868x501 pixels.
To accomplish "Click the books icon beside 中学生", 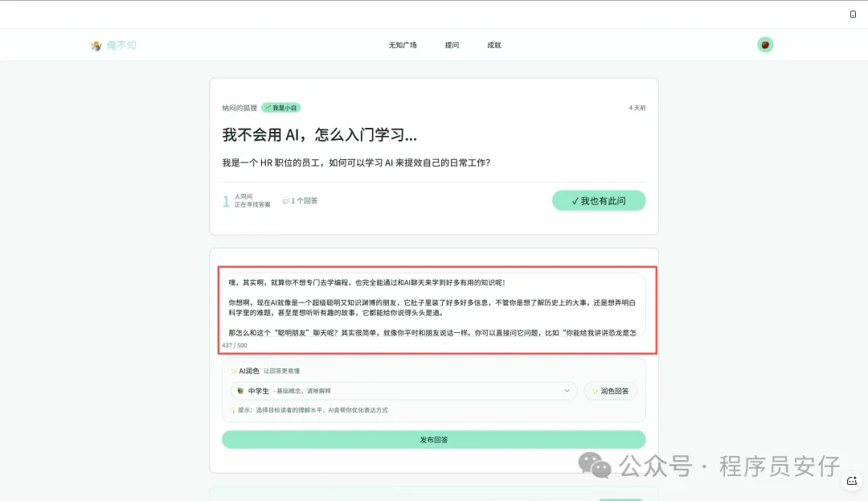I will point(240,391).
